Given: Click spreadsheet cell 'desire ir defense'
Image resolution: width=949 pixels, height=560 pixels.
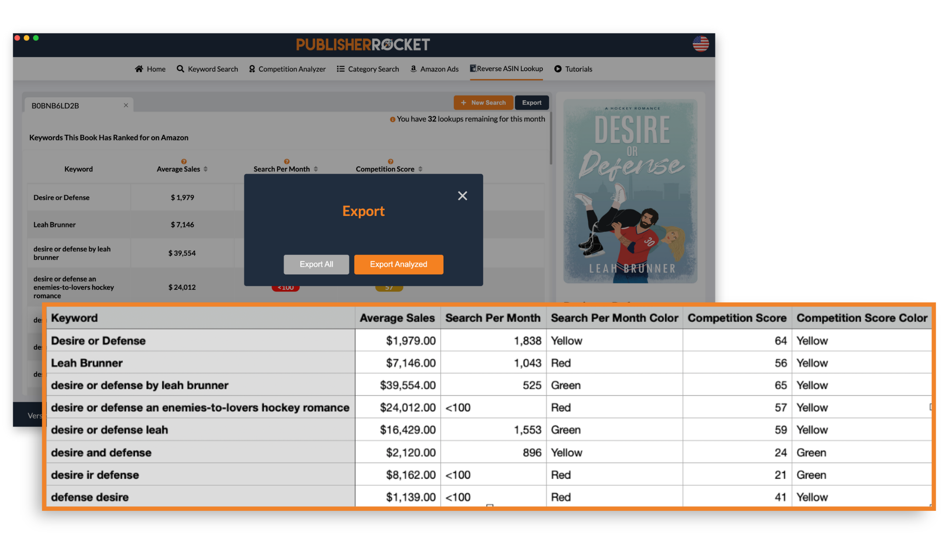Looking at the screenshot, I should (x=201, y=475).
